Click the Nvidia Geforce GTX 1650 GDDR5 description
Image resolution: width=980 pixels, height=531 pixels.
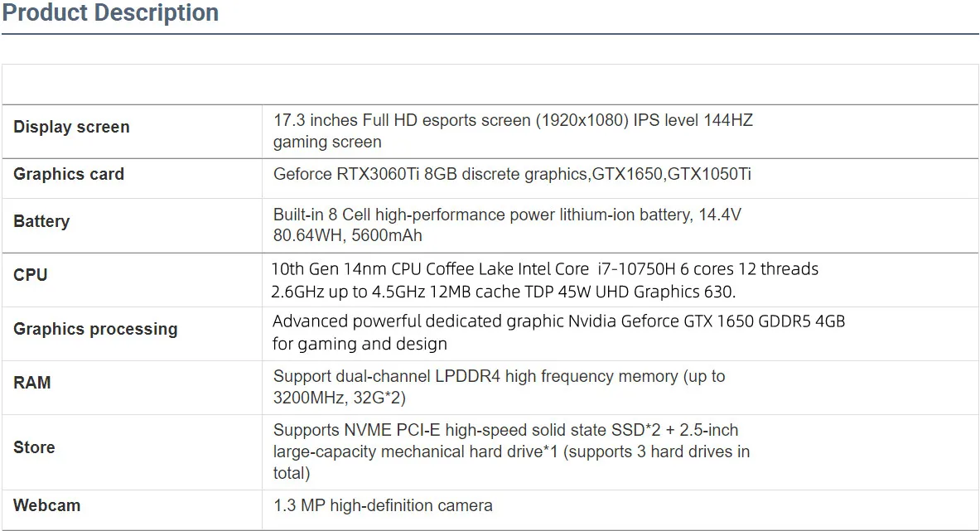558,321
